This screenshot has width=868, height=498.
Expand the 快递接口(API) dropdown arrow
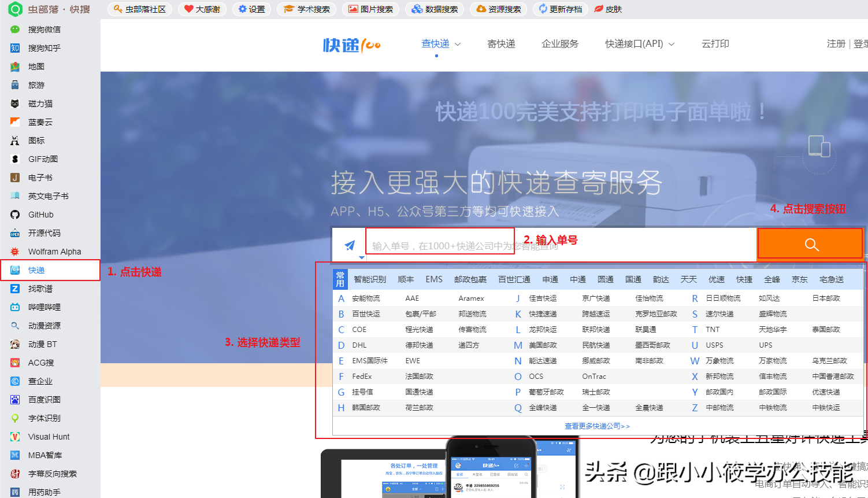coord(672,44)
